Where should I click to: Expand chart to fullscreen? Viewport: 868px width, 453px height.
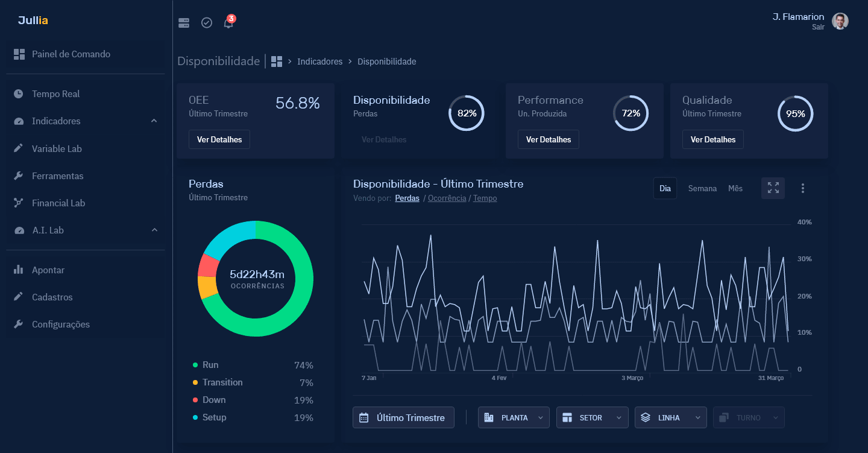pyautogui.click(x=773, y=188)
